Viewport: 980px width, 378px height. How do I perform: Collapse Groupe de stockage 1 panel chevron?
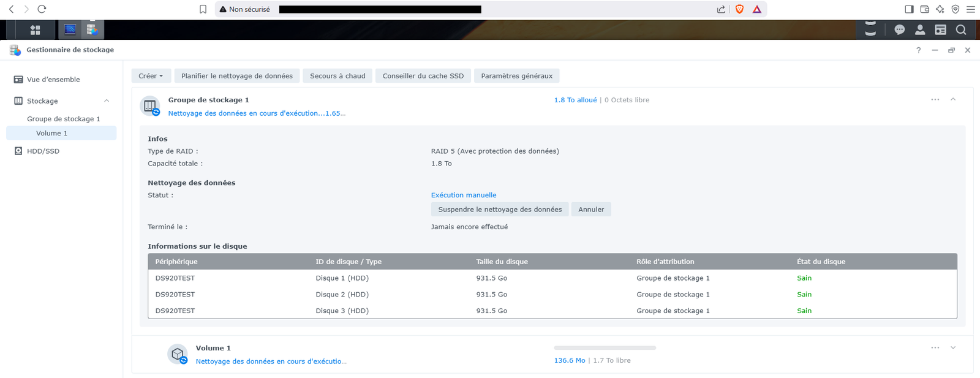[953, 99]
